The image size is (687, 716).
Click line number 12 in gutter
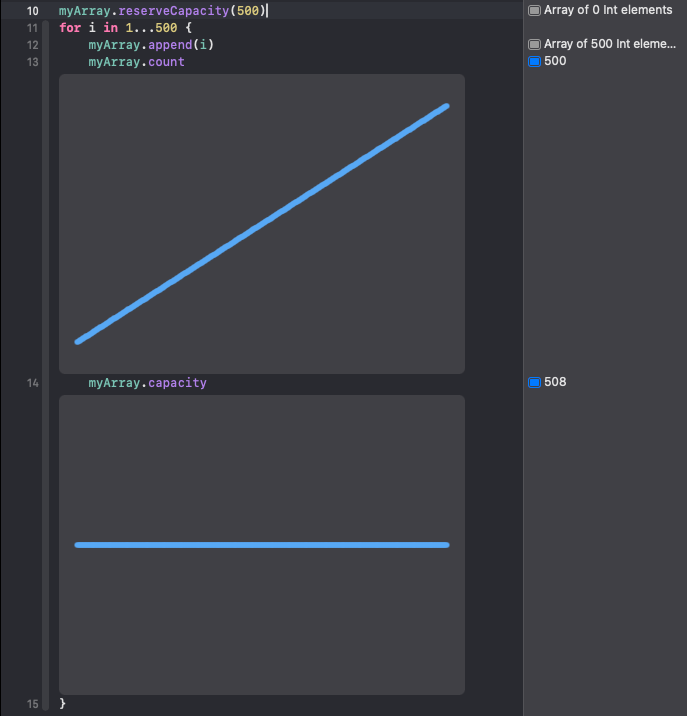32,45
